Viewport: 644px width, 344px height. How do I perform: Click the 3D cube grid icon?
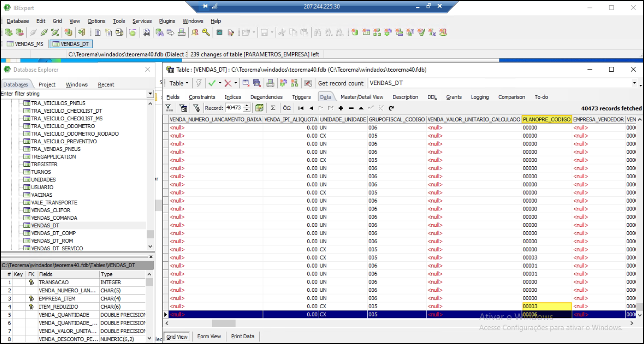tap(259, 108)
